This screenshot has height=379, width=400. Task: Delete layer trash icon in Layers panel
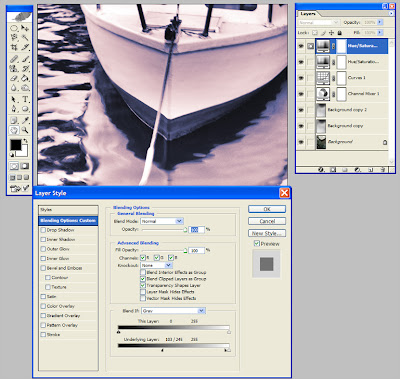tap(383, 170)
